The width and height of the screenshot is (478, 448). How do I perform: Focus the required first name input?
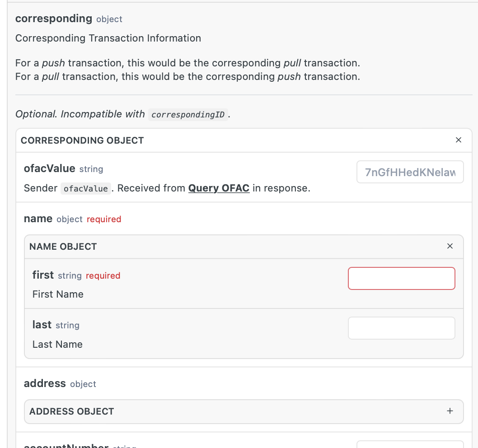click(401, 278)
